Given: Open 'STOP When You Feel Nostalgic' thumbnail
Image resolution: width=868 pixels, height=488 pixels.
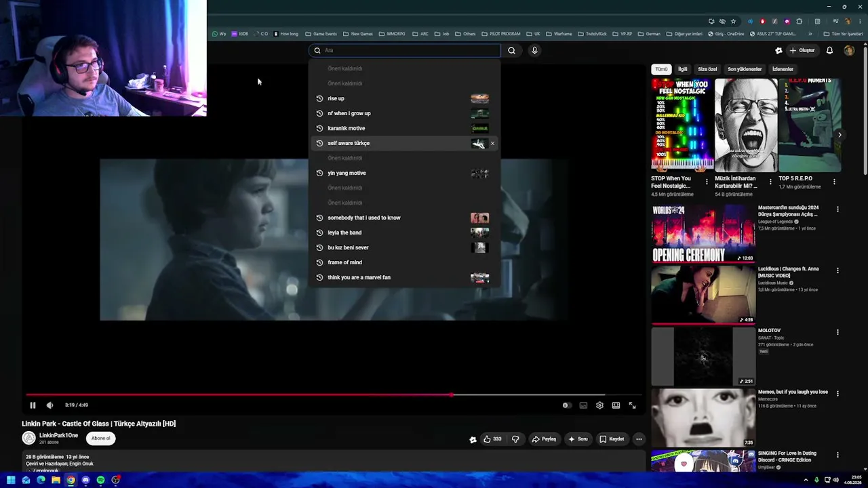Looking at the screenshot, I should 682,125.
